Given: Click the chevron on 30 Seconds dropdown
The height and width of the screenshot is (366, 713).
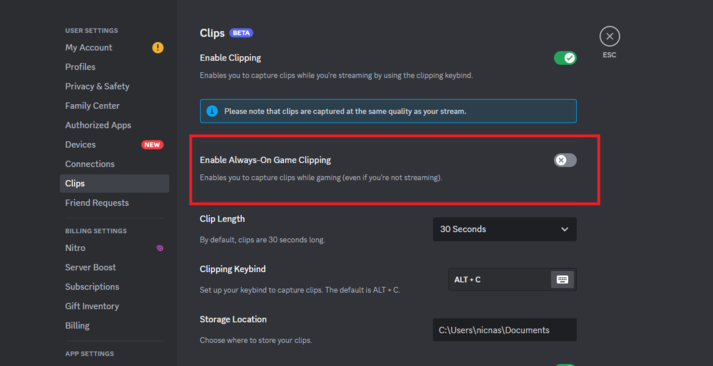Looking at the screenshot, I should coord(564,229).
